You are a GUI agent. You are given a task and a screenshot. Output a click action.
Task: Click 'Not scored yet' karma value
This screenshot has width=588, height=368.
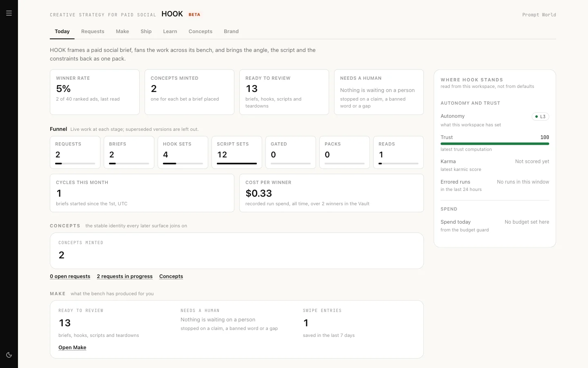(532, 162)
